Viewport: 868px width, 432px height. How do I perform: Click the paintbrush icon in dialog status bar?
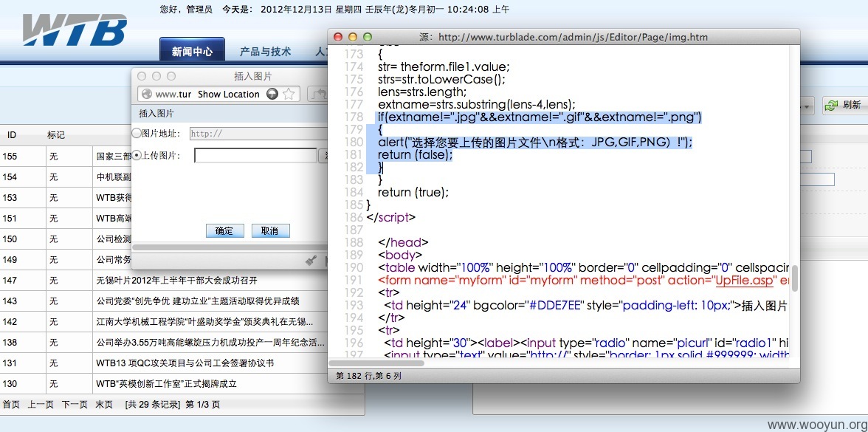(x=311, y=260)
